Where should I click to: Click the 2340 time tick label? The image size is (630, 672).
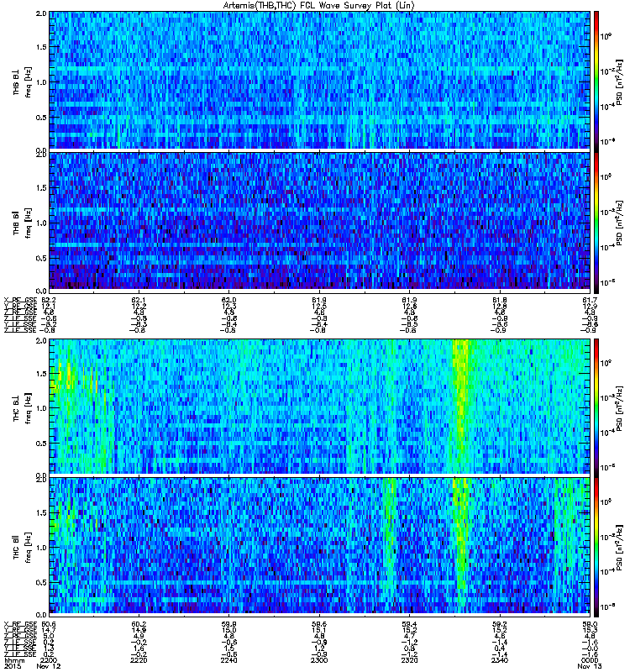(500, 660)
